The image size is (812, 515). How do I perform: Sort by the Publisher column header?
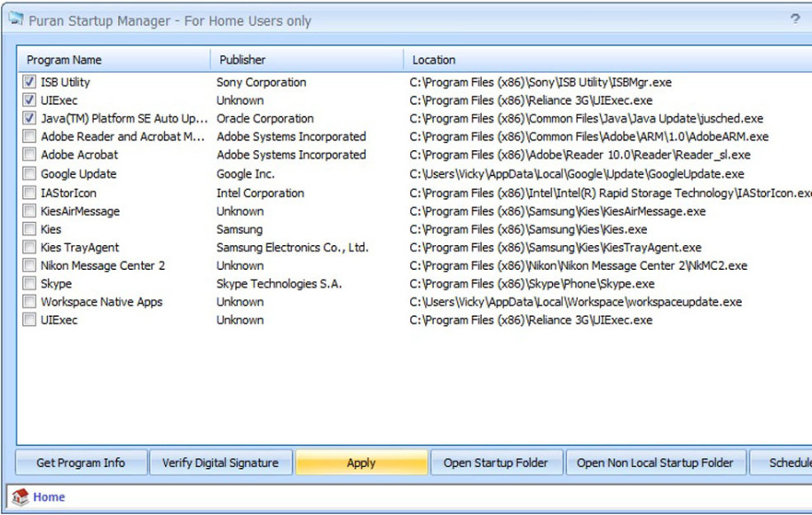tap(307, 59)
